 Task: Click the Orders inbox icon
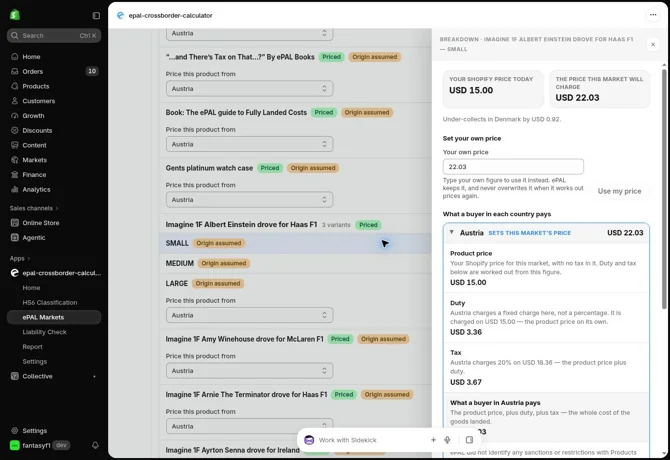(15, 71)
